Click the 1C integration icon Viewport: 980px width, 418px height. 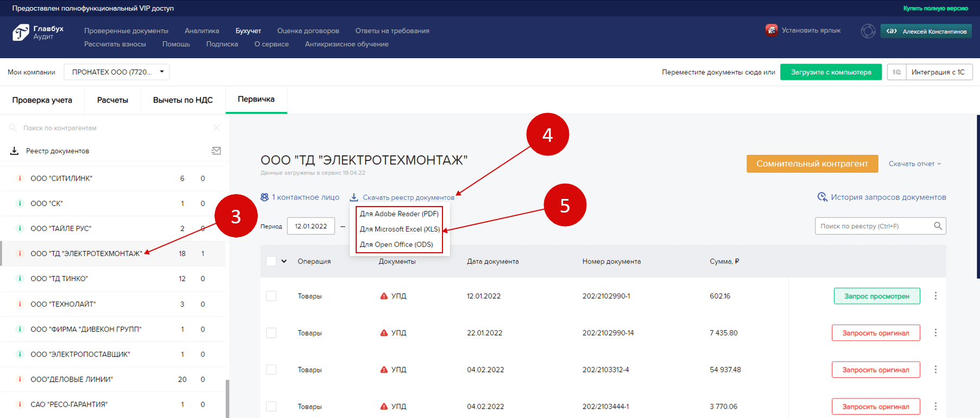[x=896, y=72]
